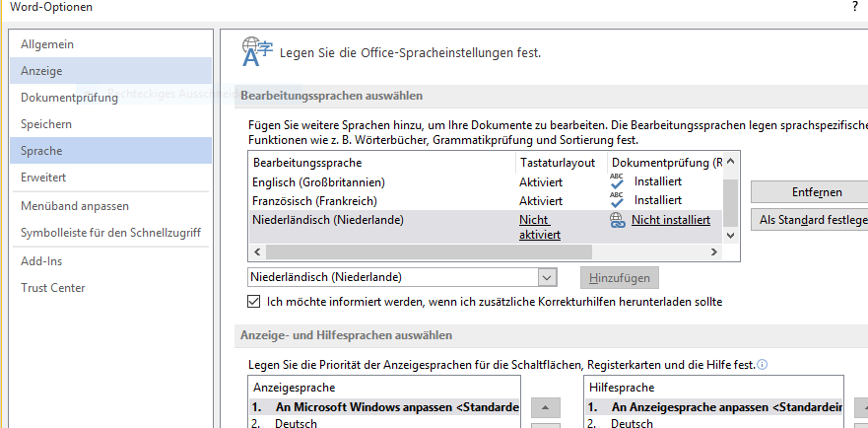Image resolution: width=868 pixels, height=428 pixels.
Task: Click the Nicht installiert proofing link
Action: 671,220
